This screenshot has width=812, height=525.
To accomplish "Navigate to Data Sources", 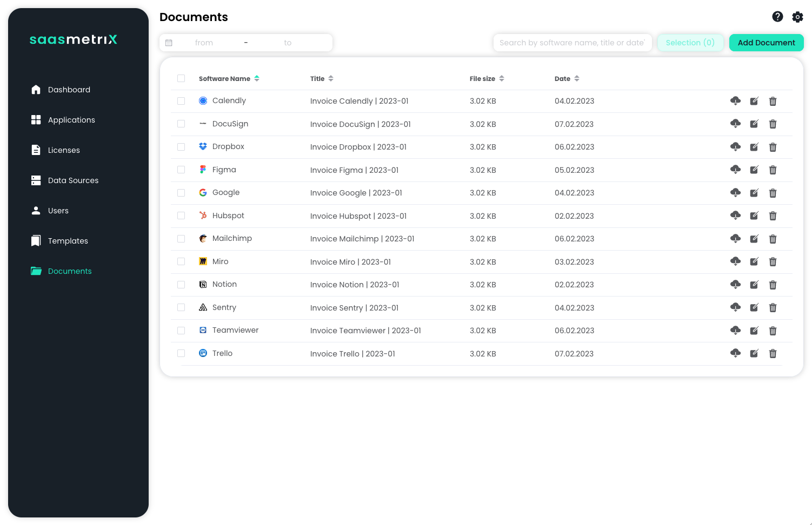I will tap(73, 180).
